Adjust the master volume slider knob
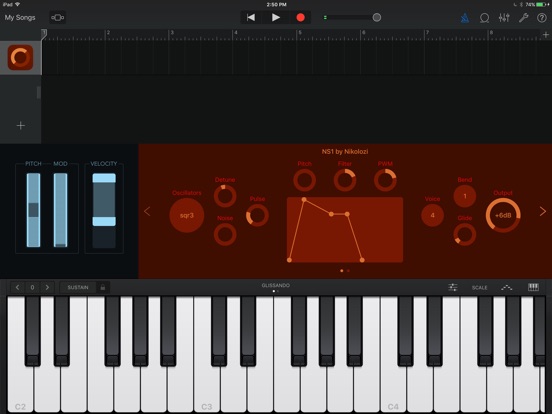Image resolution: width=552 pixels, height=414 pixels. point(377,18)
